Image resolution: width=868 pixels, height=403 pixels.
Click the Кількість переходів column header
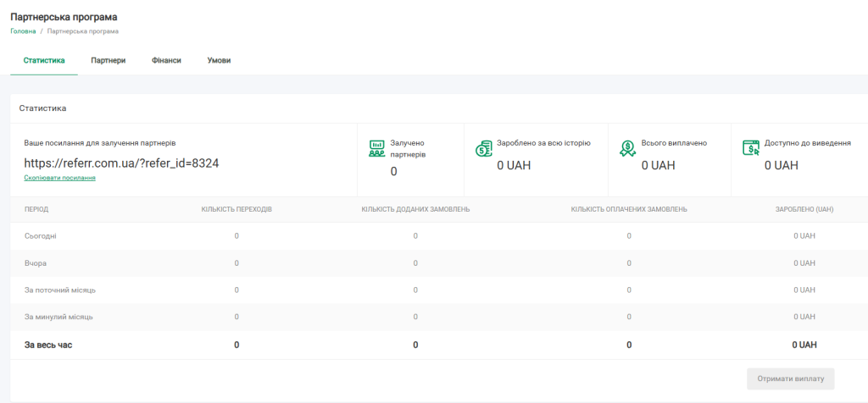click(x=236, y=209)
